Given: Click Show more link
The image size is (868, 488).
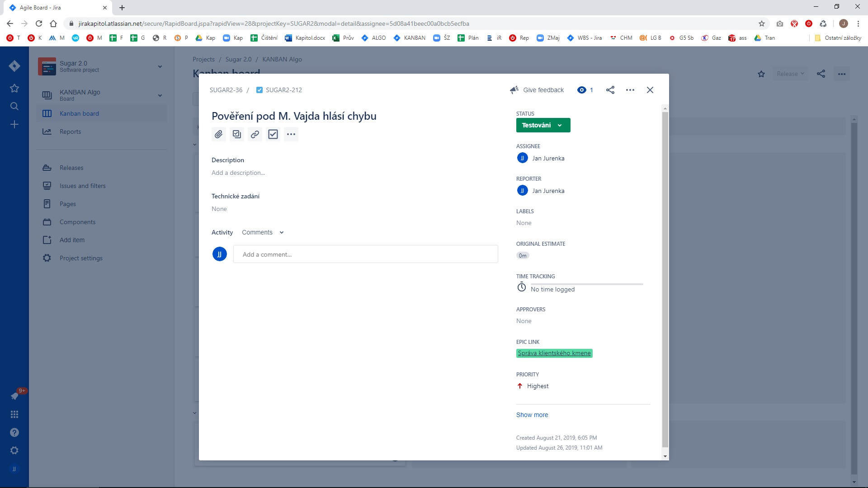Looking at the screenshot, I should click(532, 415).
